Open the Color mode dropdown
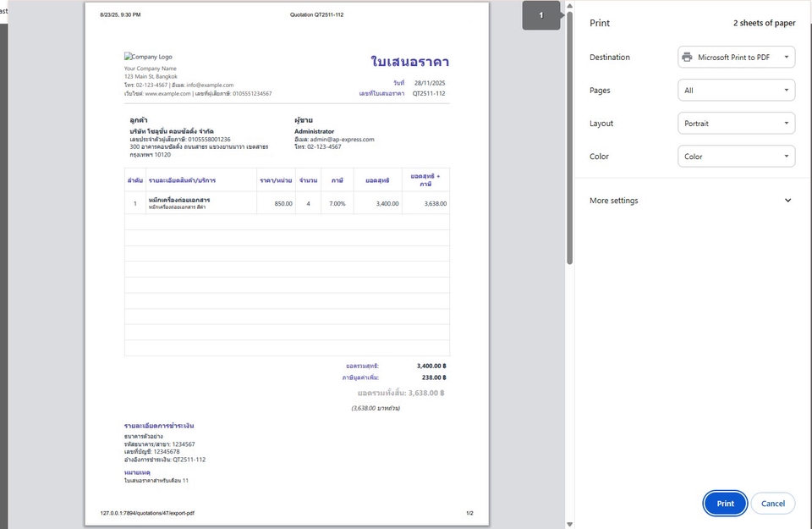 pyautogui.click(x=736, y=157)
